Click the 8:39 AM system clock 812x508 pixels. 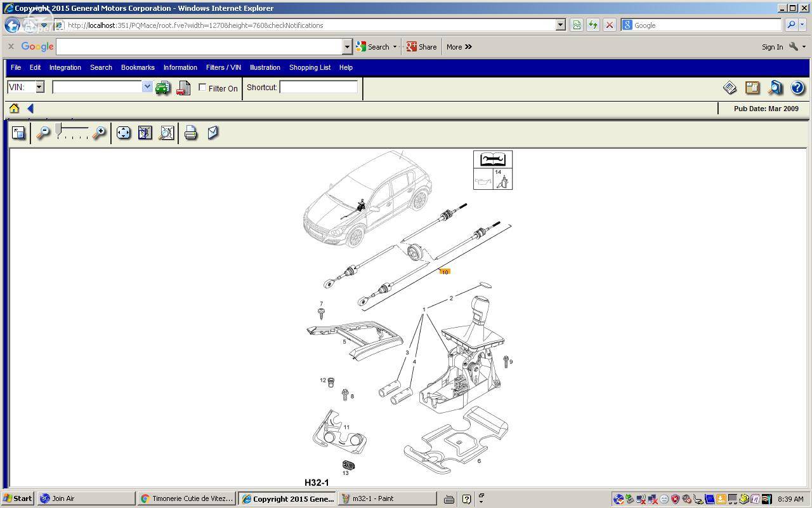coord(790,499)
